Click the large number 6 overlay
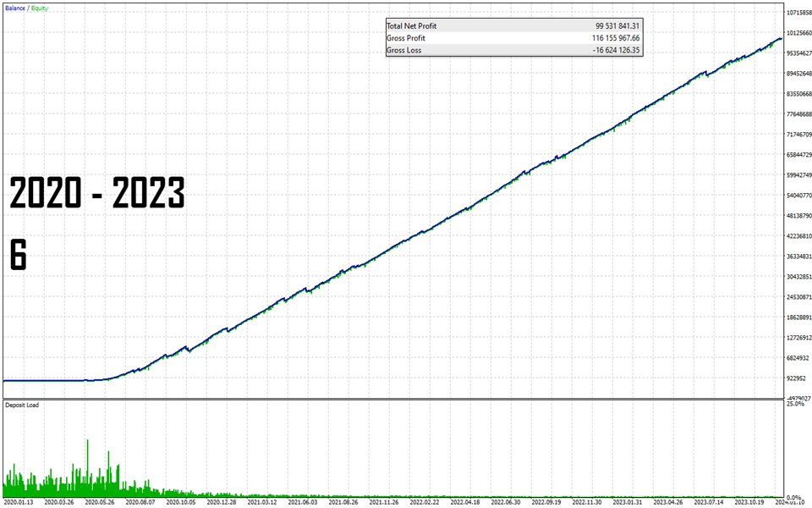The width and height of the screenshot is (812, 508). tap(19, 255)
